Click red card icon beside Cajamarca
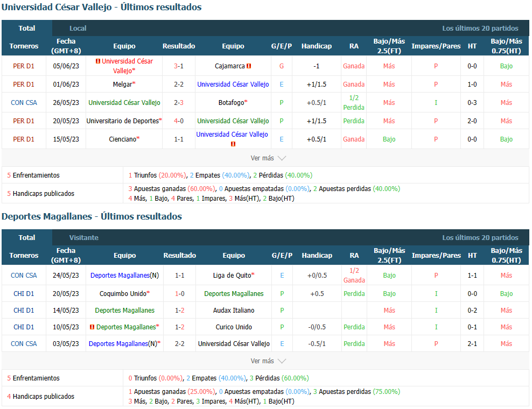The image size is (532, 409). point(249,66)
